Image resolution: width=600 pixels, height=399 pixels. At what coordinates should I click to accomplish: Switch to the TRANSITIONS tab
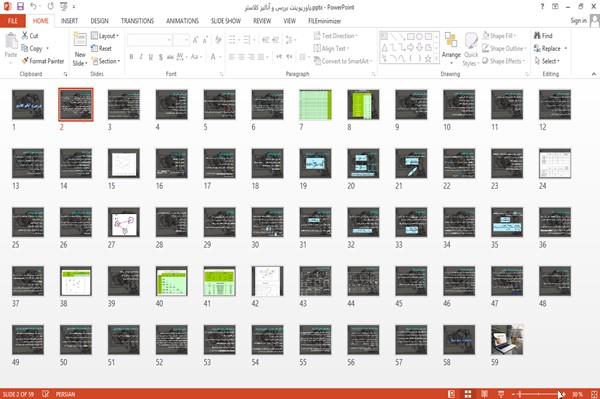pos(137,21)
